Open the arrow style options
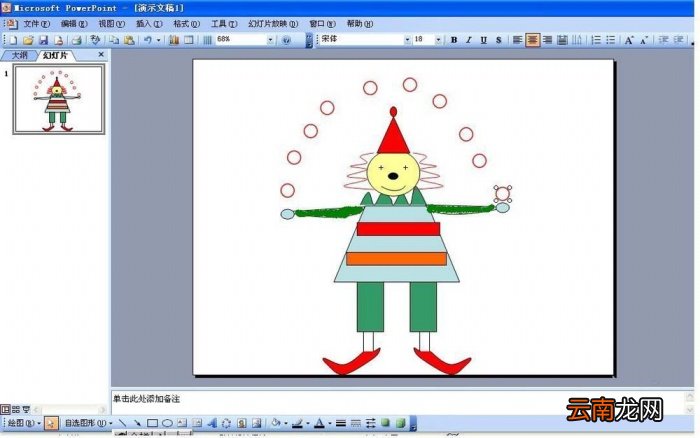700x438 pixels. [x=371, y=422]
